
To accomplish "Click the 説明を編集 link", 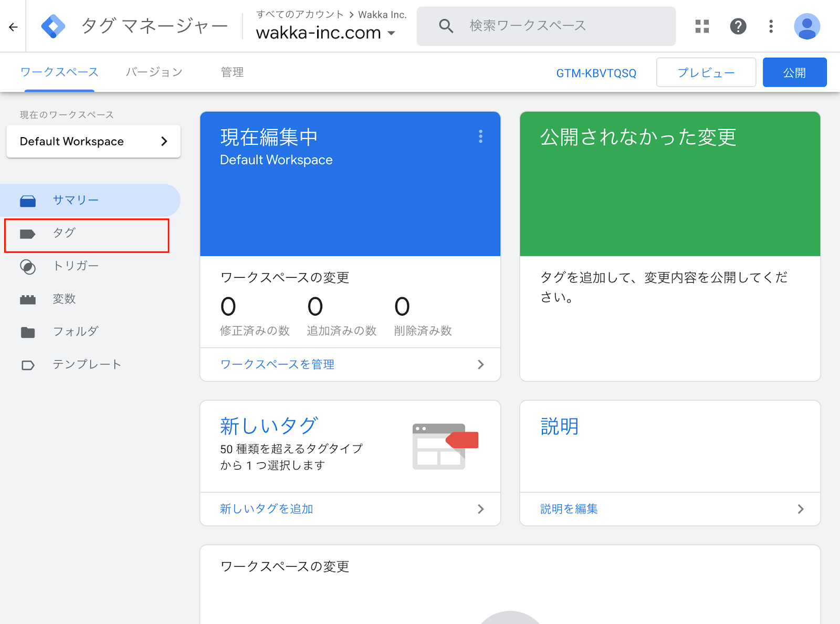I will 569,509.
